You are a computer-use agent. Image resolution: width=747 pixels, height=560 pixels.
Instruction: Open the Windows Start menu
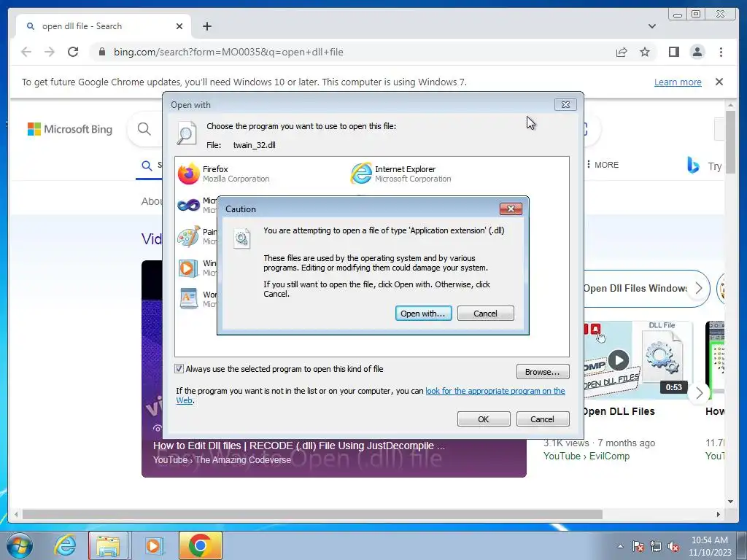click(x=20, y=545)
